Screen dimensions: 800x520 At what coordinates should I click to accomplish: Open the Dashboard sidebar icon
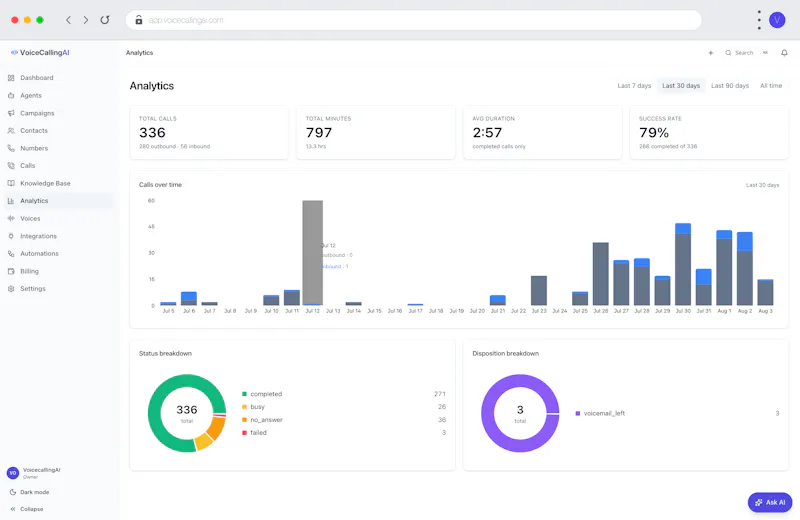[x=11, y=78]
